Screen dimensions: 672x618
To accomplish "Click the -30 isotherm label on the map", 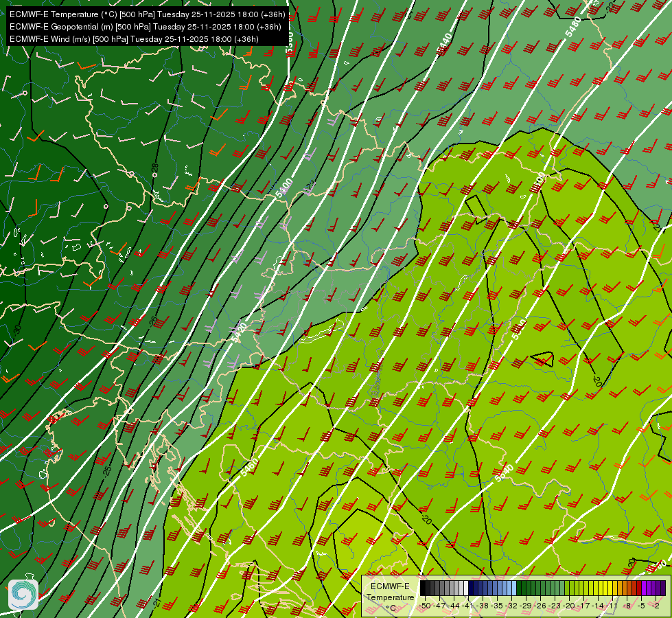I will coord(17,330).
